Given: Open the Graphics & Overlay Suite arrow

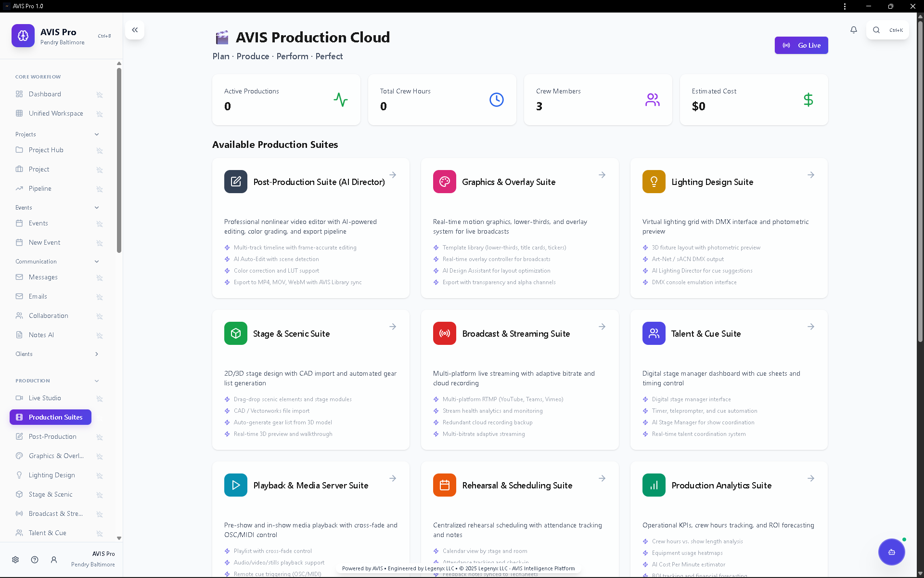Looking at the screenshot, I should coord(602,175).
